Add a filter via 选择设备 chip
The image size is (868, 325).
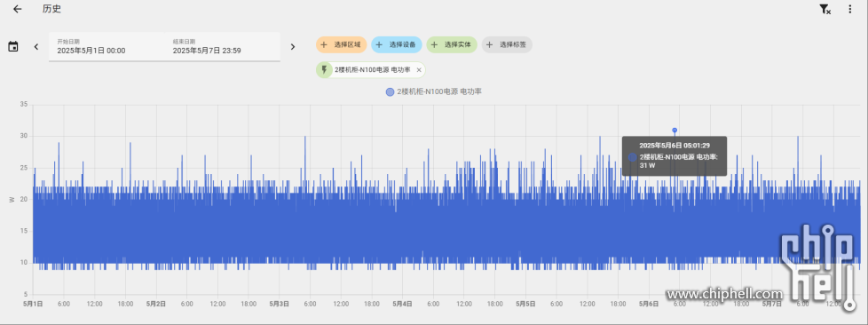pos(397,45)
